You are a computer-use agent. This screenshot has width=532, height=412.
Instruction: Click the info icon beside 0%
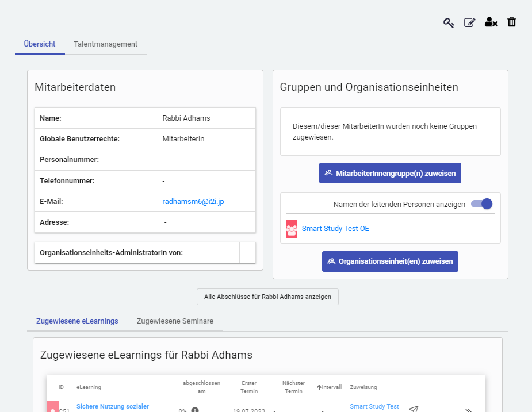tap(195, 410)
